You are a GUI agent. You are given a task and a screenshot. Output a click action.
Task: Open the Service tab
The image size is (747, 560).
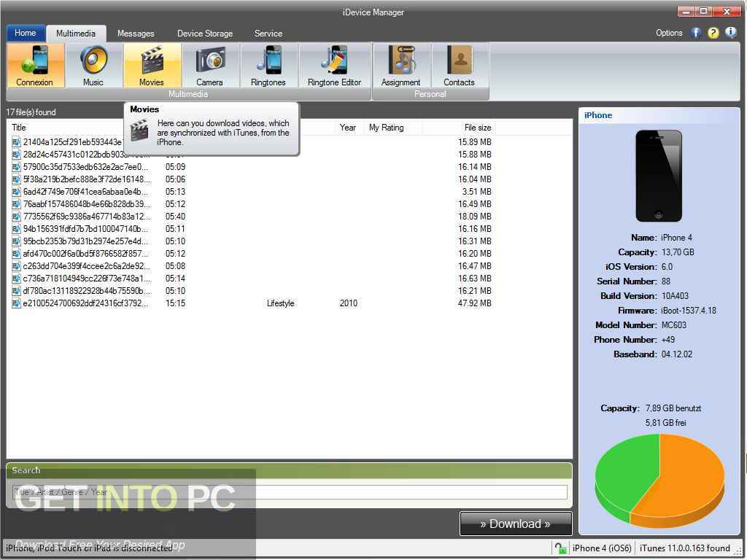268,34
